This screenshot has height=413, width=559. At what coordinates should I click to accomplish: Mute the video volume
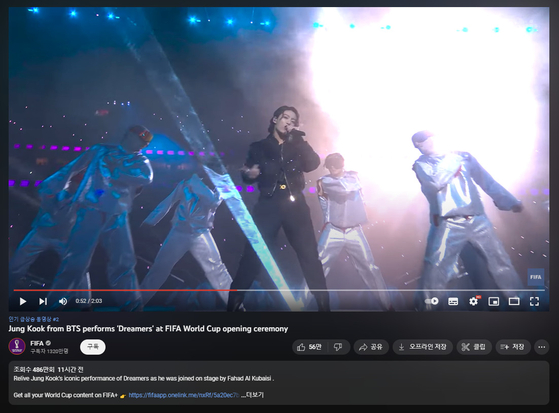pyautogui.click(x=63, y=301)
